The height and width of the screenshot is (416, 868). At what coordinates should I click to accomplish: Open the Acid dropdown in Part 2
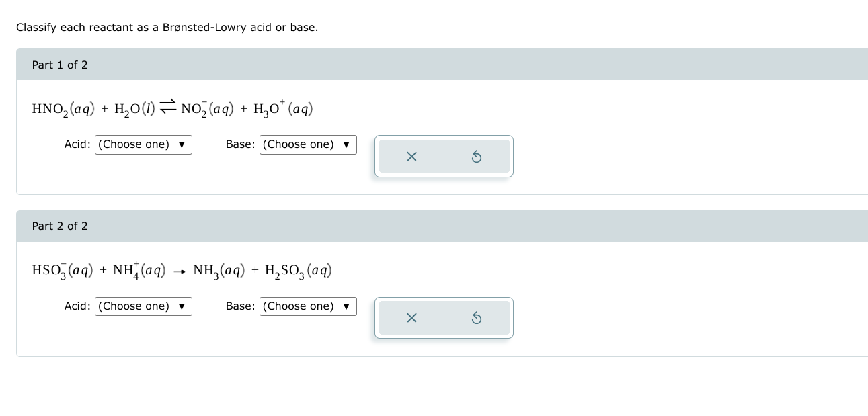click(143, 306)
